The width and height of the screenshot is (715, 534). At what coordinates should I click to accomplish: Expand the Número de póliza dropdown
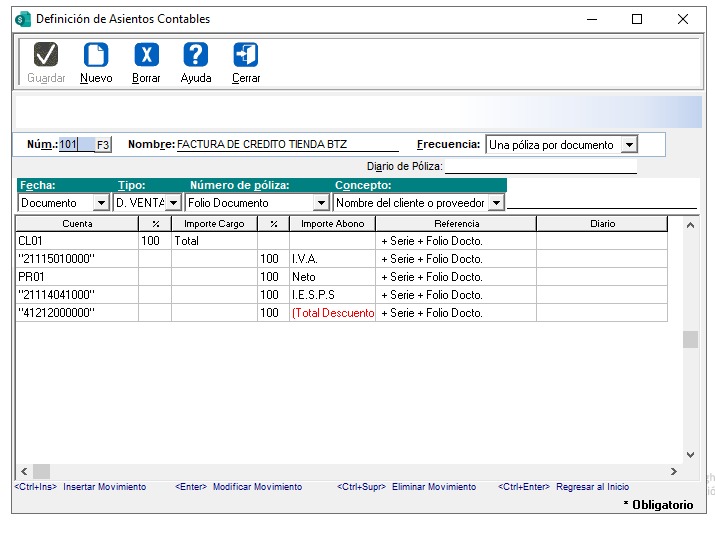point(320,203)
